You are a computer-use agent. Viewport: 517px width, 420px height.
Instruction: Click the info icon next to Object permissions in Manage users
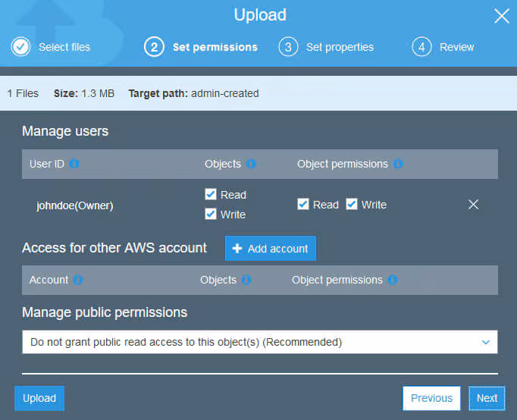(x=398, y=164)
